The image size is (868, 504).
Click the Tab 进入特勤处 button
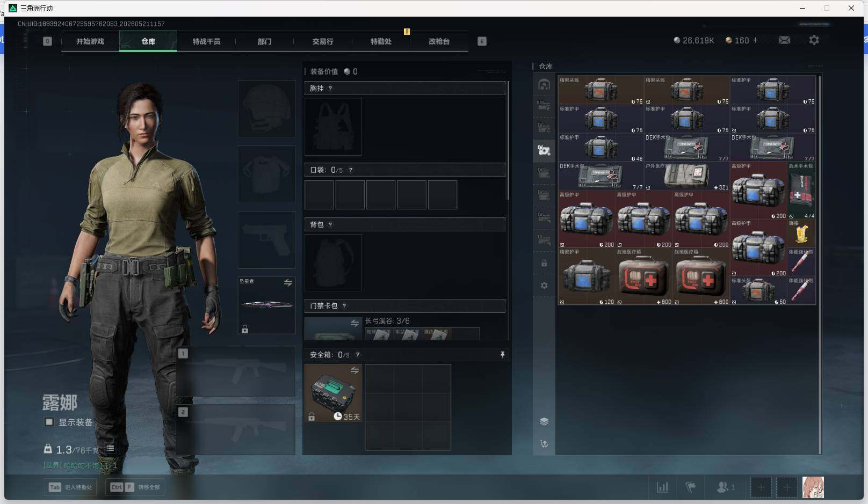[70, 487]
